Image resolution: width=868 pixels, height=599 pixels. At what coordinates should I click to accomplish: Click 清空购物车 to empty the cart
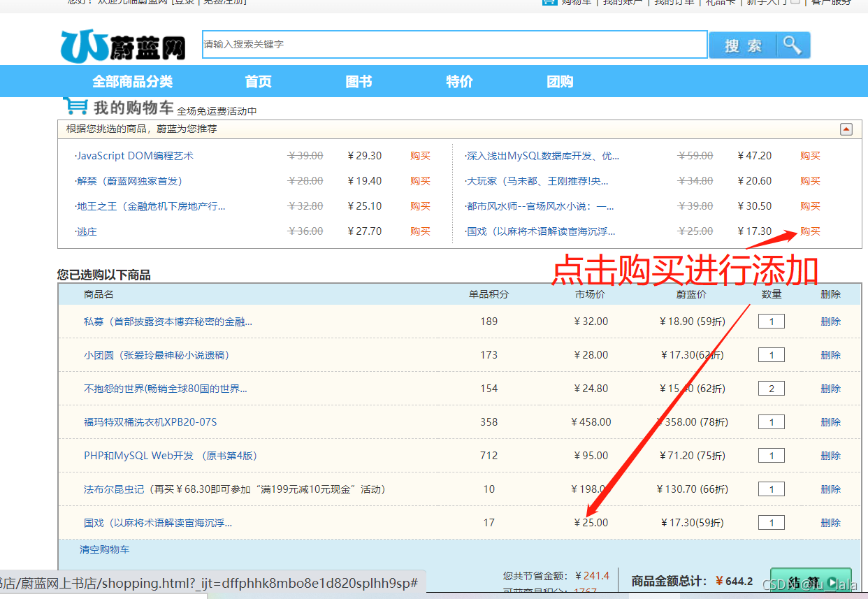coord(104,549)
